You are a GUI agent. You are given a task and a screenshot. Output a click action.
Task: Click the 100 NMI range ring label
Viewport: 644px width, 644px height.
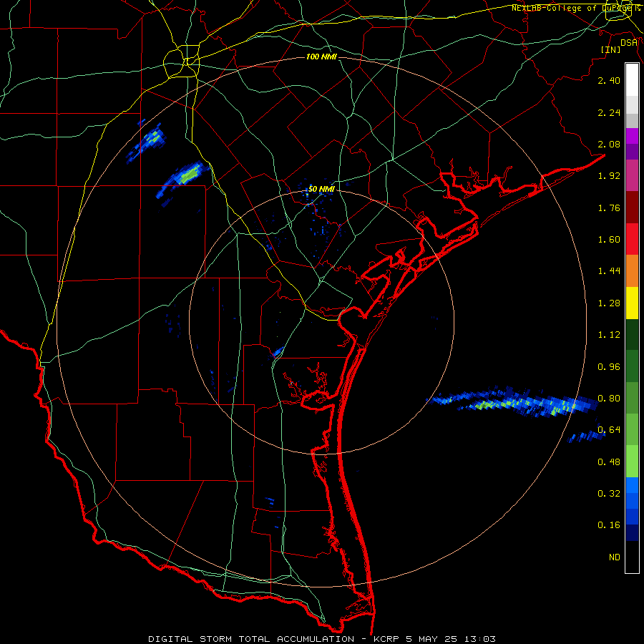(321, 57)
